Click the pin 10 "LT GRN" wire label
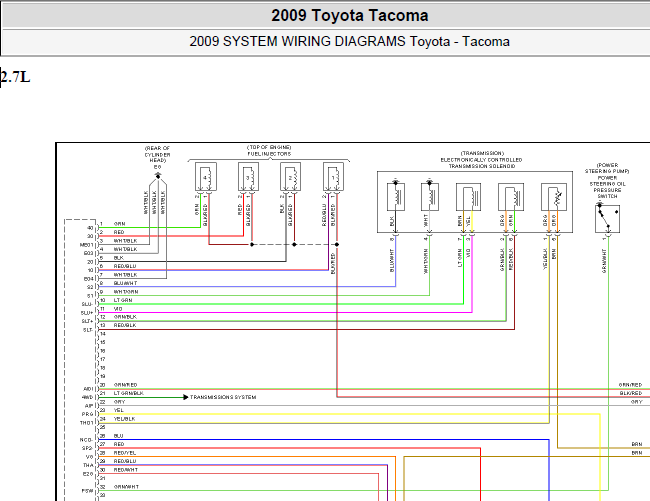 tap(123, 300)
